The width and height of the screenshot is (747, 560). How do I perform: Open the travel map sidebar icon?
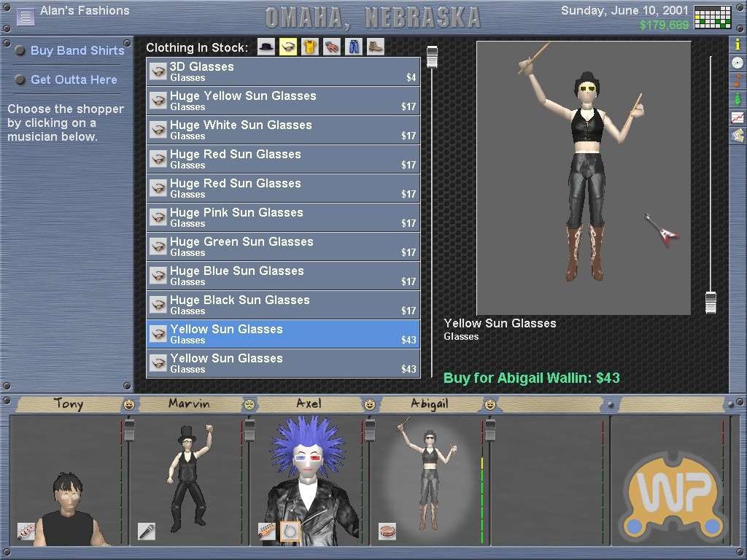(738, 135)
